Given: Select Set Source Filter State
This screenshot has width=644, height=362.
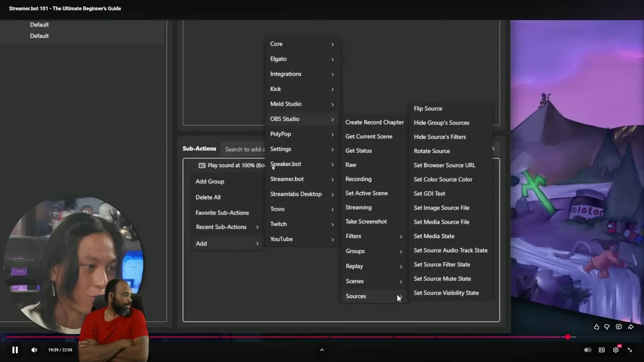Looking at the screenshot, I should pos(442,264).
